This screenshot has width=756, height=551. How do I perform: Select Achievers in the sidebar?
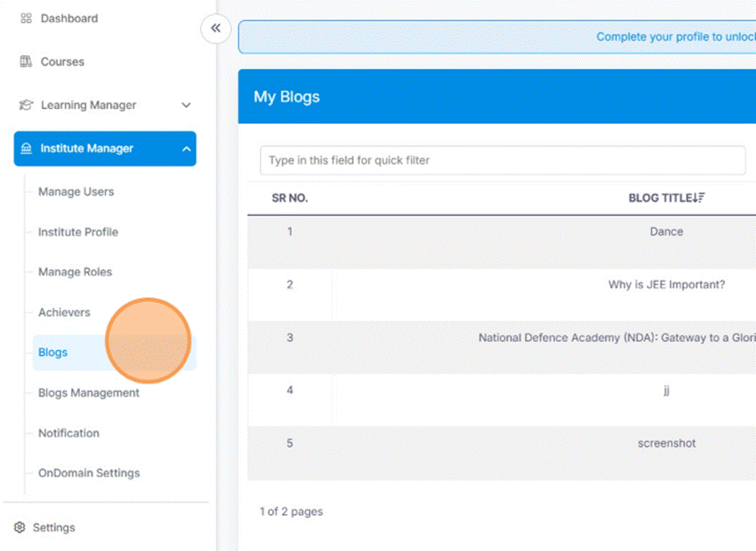pyautogui.click(x=64, y=312)
